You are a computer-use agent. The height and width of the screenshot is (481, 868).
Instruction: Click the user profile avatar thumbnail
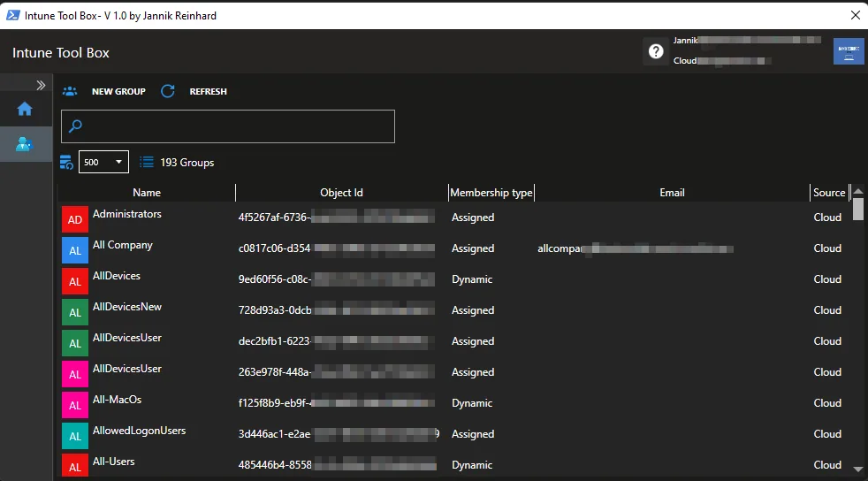coord(849,51)
